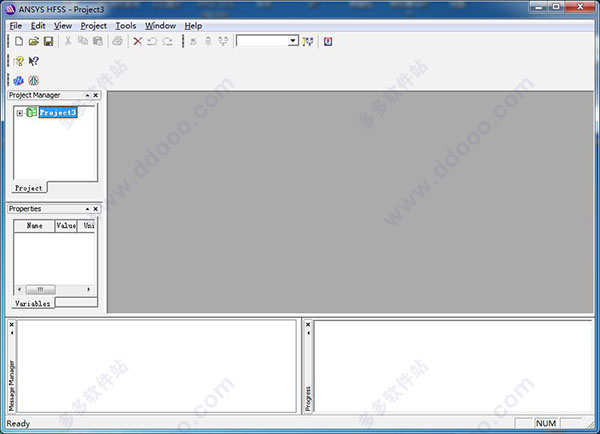Select the Project tab in Project Manager
This screenshot has height=434, width=600.
pyautogui.click(x=29, y=188)
